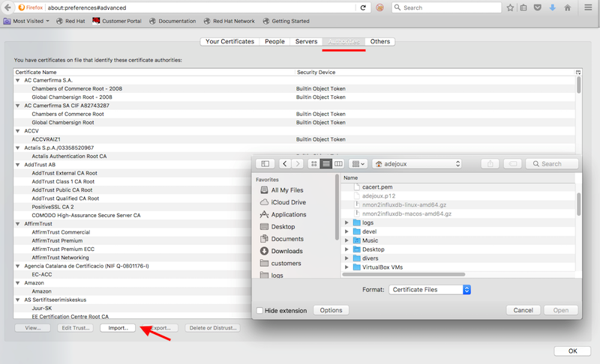Switch to the Servers tab
Screen dimensions: 600x364
click(x=306, y=41)
